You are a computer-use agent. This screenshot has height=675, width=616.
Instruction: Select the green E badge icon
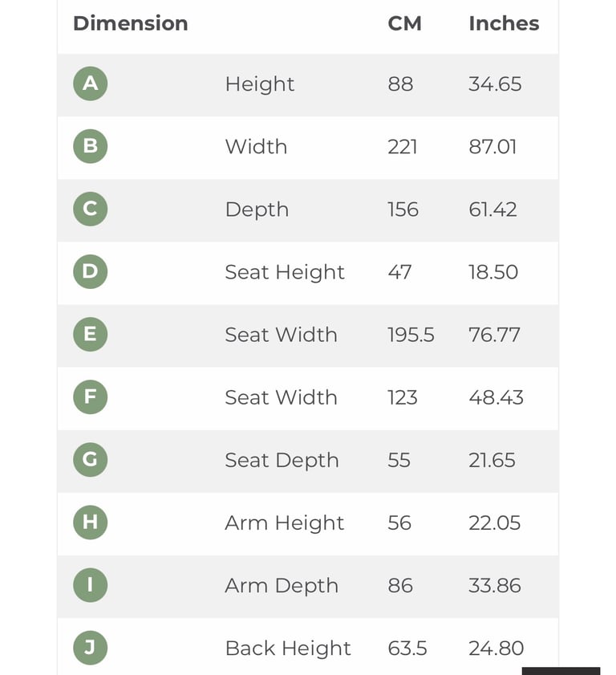[91, 335]
